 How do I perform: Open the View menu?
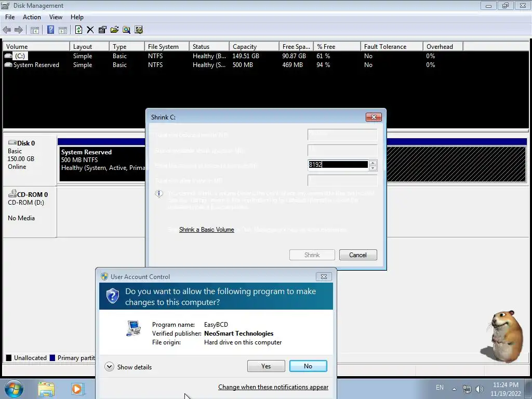(x=56, y=17)
